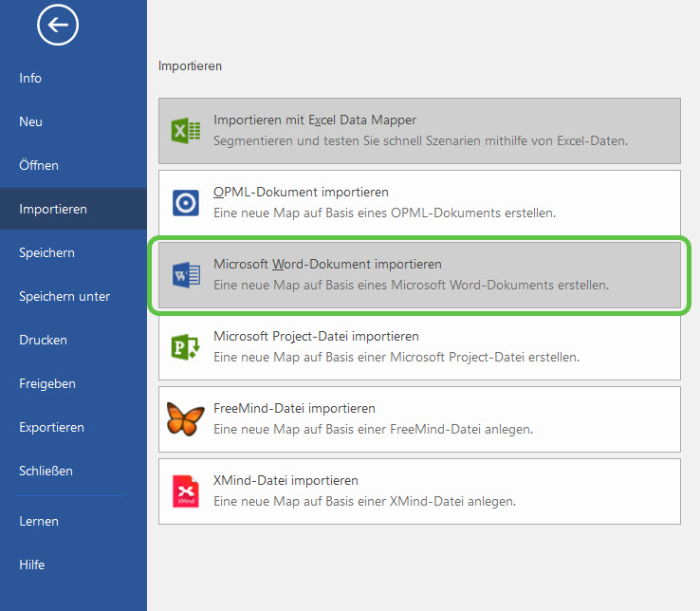Click 'OPML-Dokument importieren' title
The width and height of the screenshot is (700, 611).
click(301, 192)
